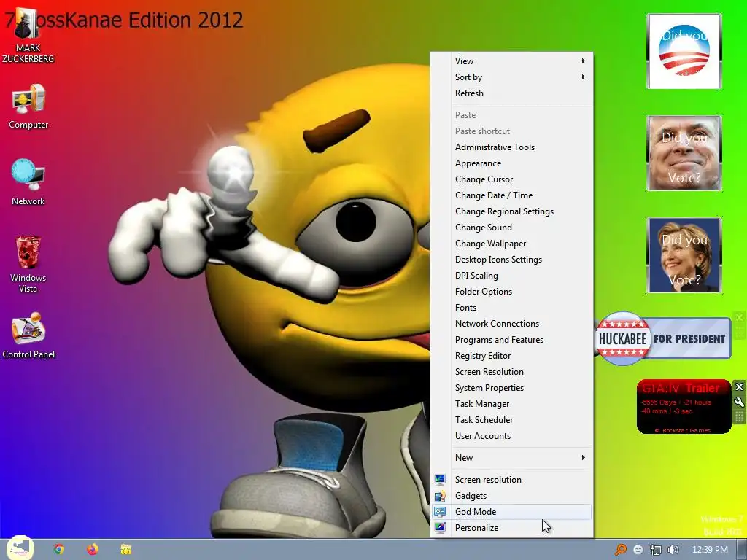This screenshot has width=747, height=560.
Task: Click the Obama 'Did you vote' gadget
Action: coord(684,51)
